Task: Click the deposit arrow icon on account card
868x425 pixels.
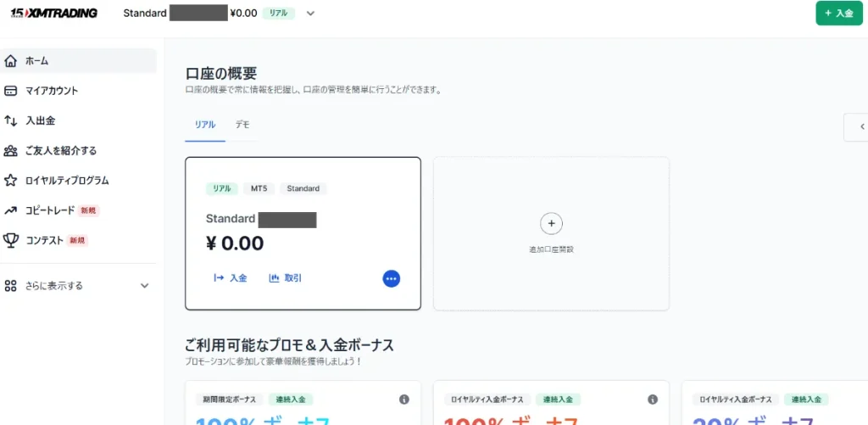Action: 218,278
